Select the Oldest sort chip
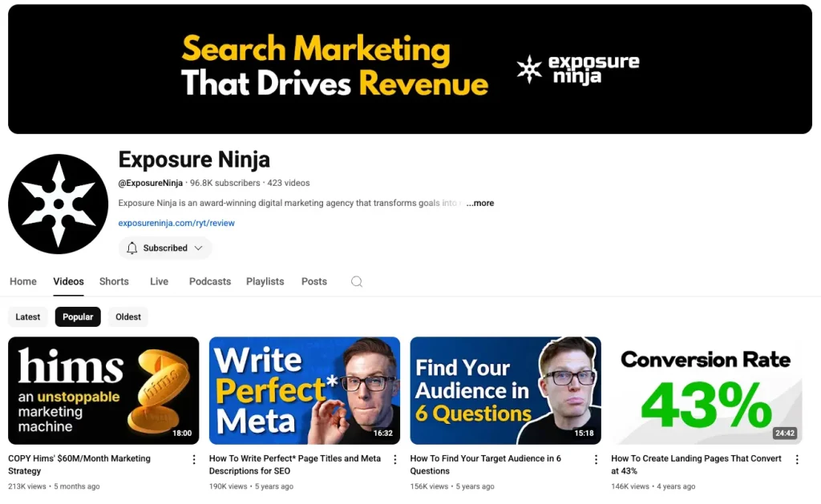Image resolution: width=821 pixels, height=504 pixels. pos(128,317)
